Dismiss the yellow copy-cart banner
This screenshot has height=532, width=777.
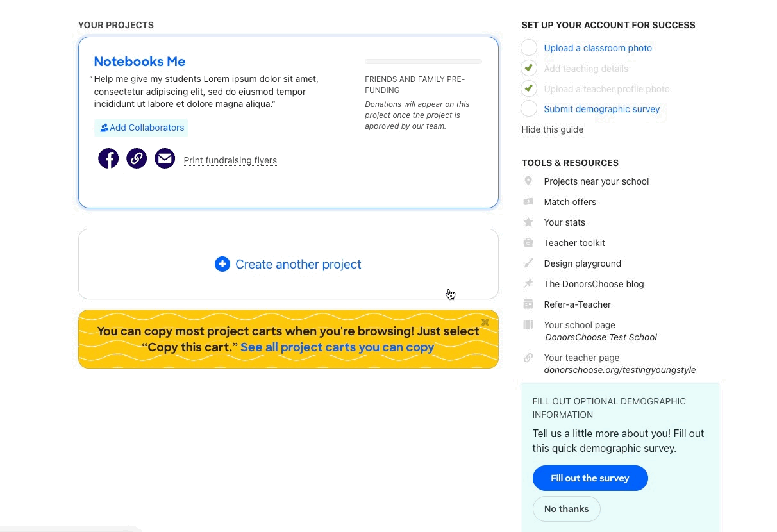[x=485, y=322]
